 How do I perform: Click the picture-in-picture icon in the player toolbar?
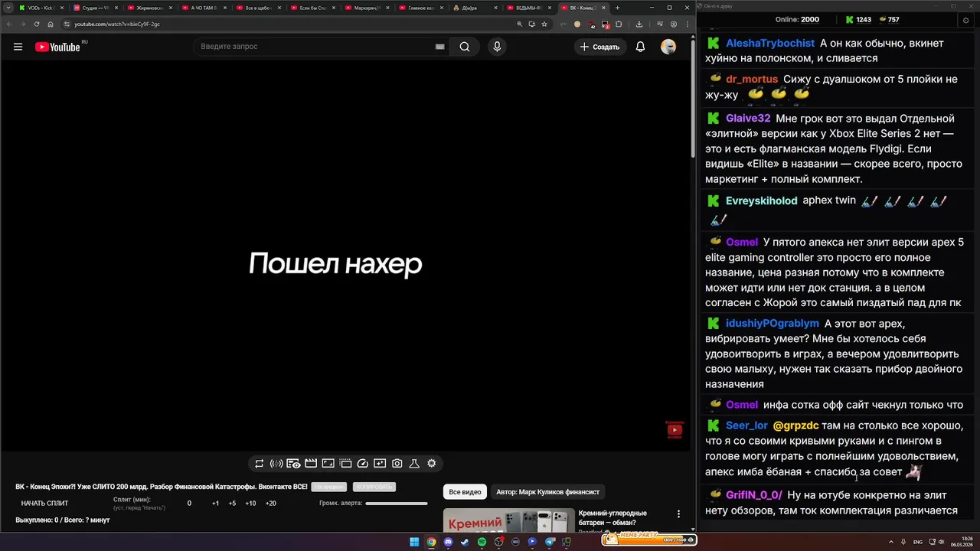[x=380, y=464]
